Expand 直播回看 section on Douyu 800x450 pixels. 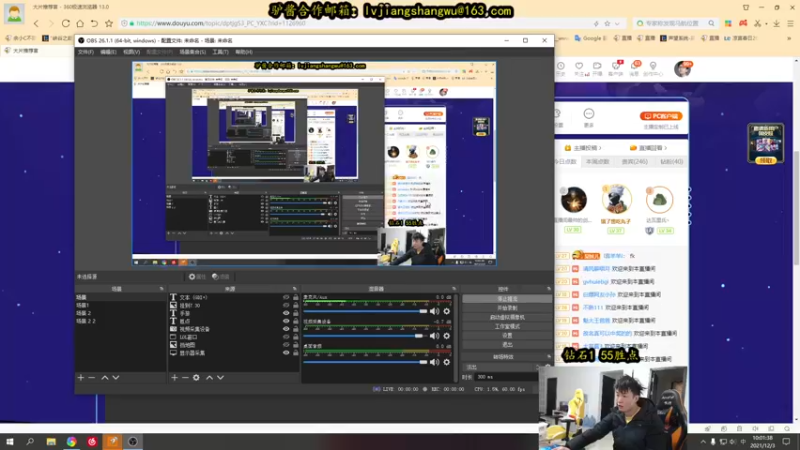tap(648, 148)
